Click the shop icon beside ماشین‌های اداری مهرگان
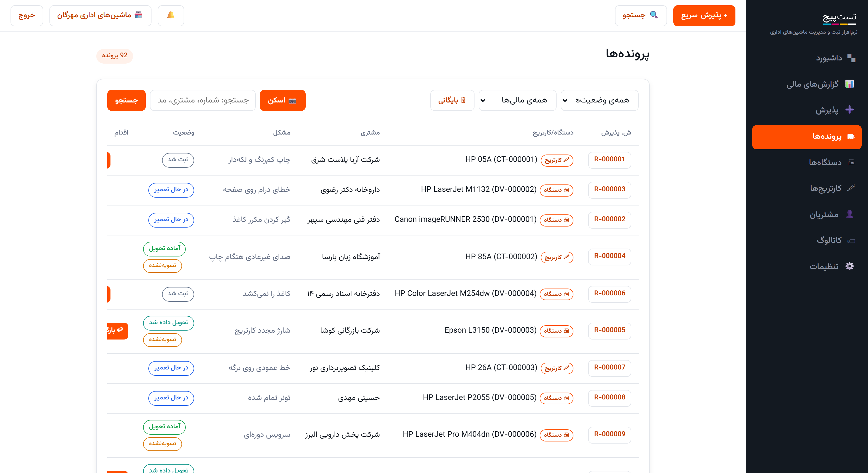868x473 pixels. (x=139, y=15)
